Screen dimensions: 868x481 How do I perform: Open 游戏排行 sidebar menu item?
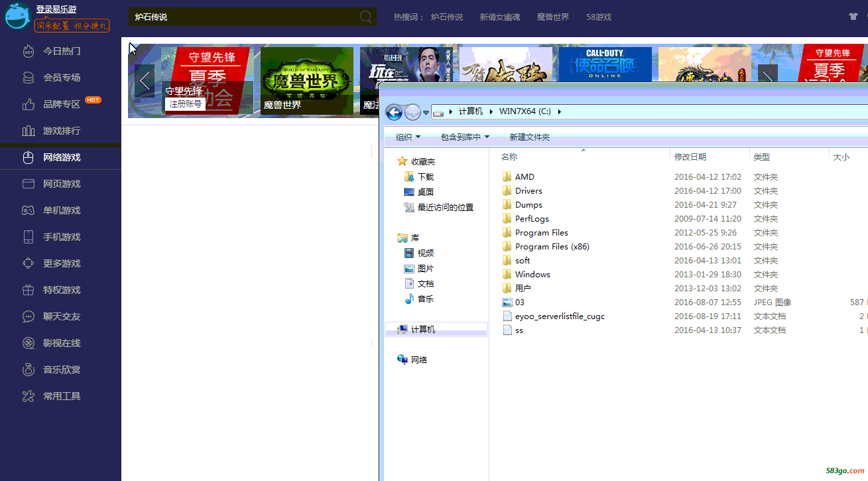[60, 131]
